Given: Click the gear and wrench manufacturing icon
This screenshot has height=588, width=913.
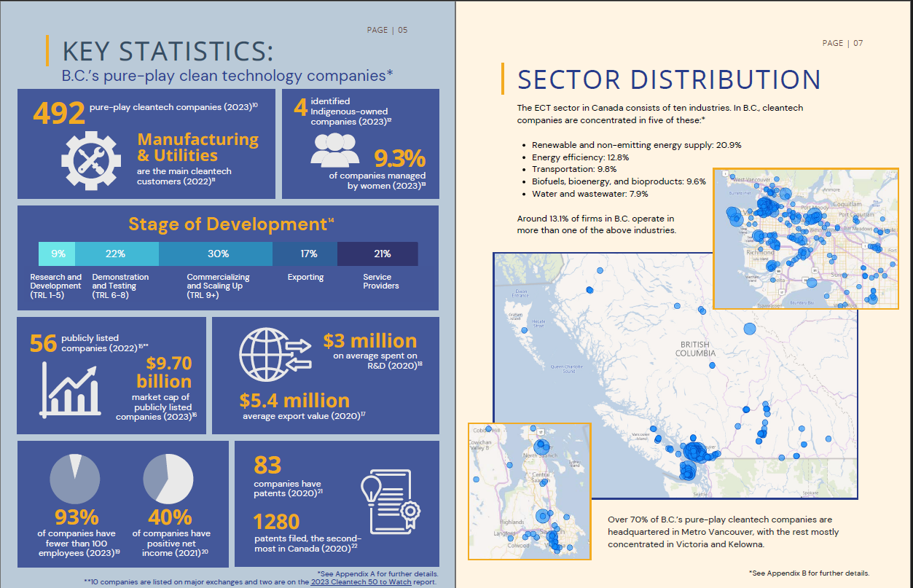Looking at the screenshot, I should [x=91, y=162].
